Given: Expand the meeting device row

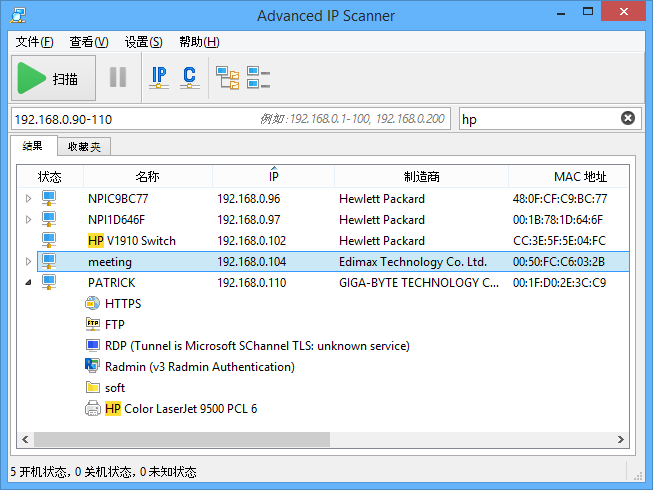Looking at the screenshot, I should coord(28,262).
